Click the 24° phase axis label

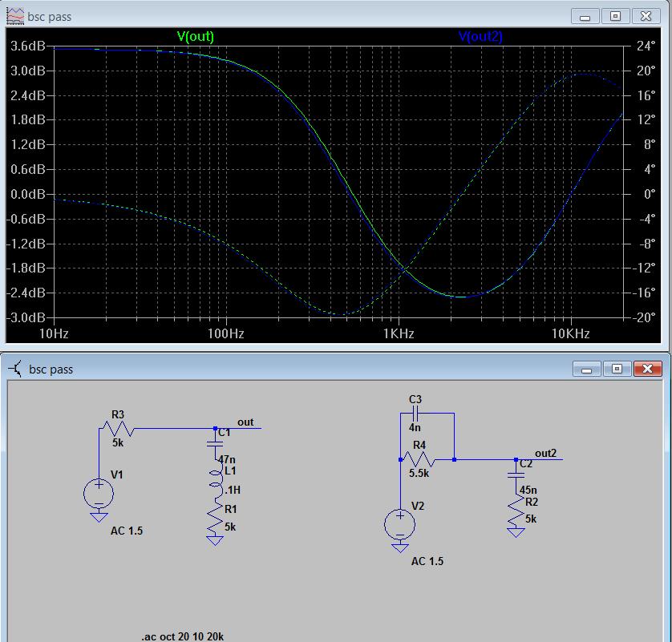coord(646,46)
